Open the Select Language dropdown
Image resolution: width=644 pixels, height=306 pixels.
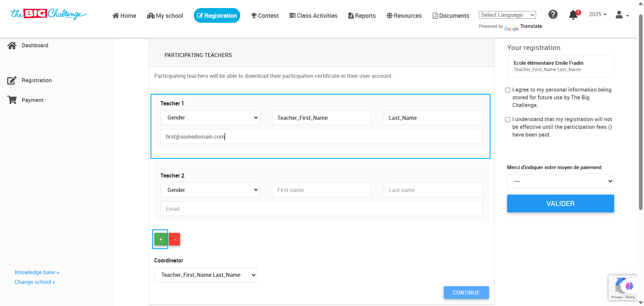pyautogui.click(x=507, y=15)
